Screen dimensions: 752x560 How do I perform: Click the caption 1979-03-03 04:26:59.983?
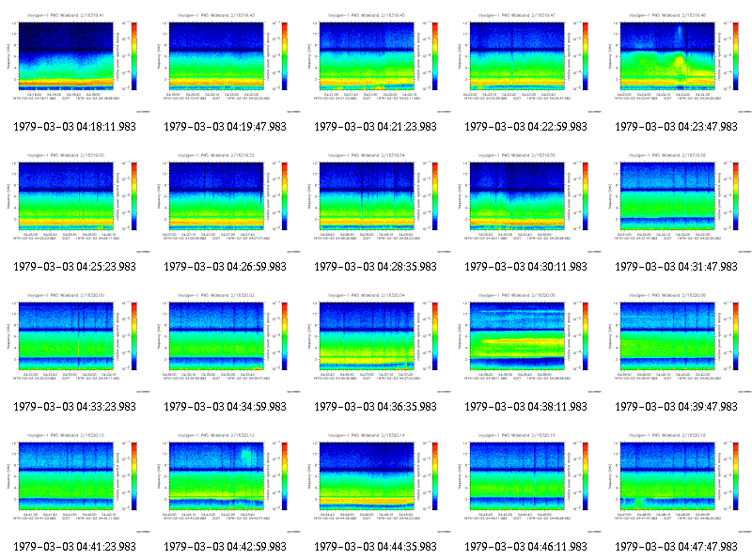pyautogui.click(x=225, y=267)
